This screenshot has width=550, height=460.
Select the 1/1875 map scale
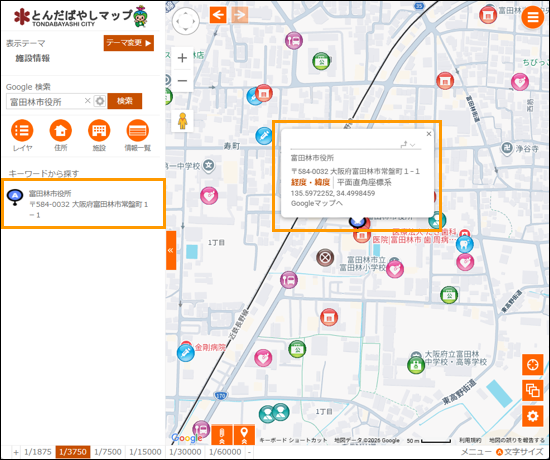click(38, 452)
